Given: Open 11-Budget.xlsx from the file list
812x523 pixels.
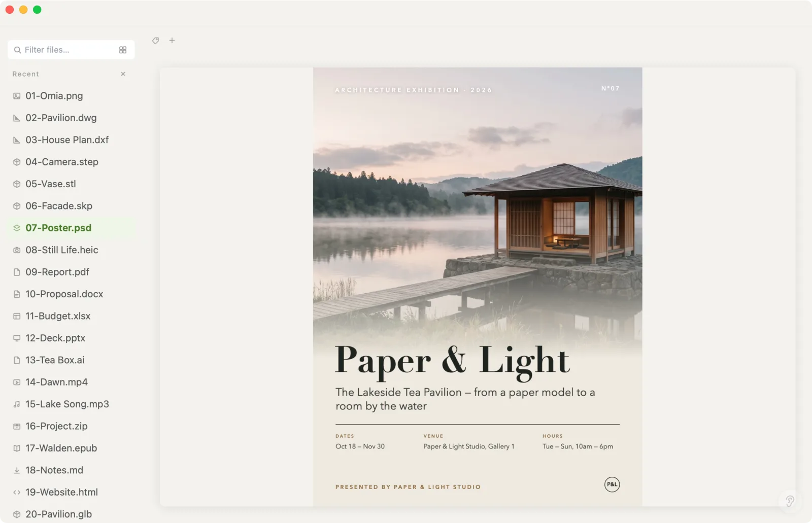Looking at the screenshot, I should pos(71,316).
